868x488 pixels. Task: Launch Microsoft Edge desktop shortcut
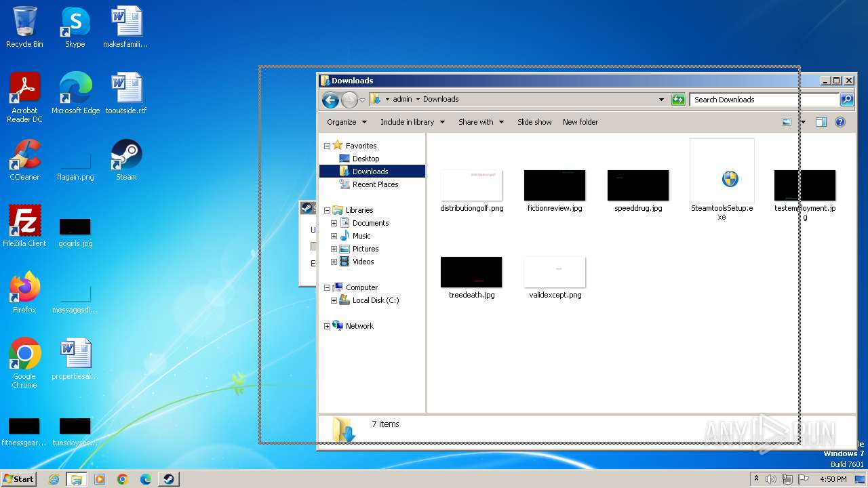click(x=75, y=93)
